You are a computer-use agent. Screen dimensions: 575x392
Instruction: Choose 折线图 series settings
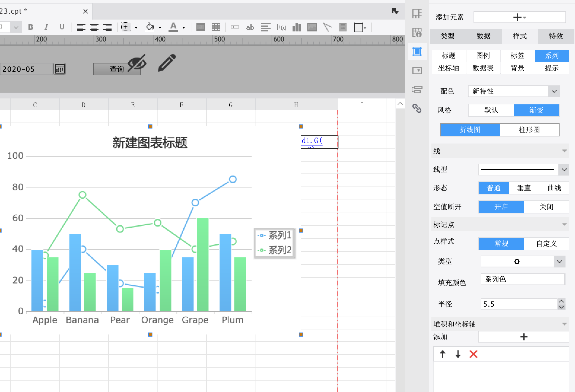pos(470,130)
